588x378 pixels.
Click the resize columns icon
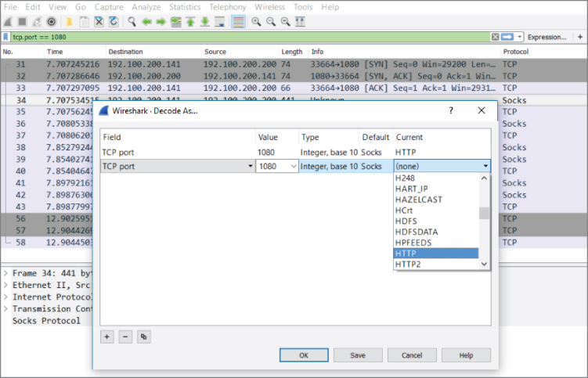point(300,22)
